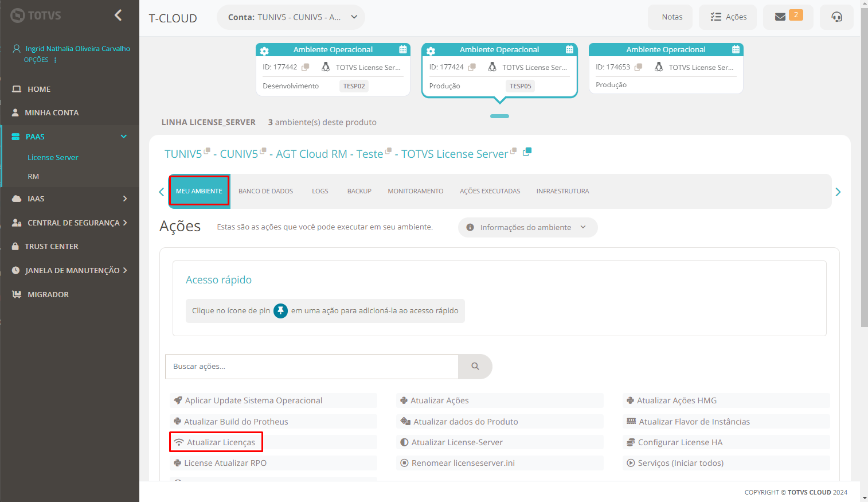Click Linux penguin icon on card 177442
Viewport: 868px width, 502px height.
coord(326,67)
